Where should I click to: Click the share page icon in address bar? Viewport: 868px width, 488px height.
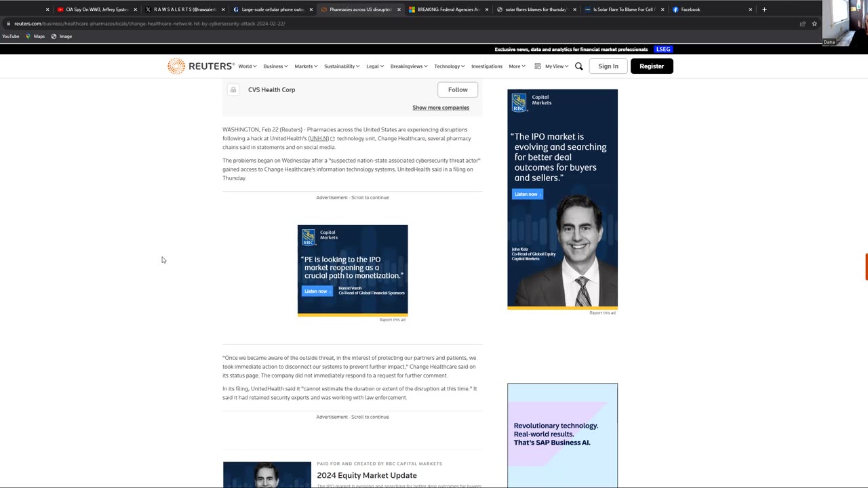point(803,24)
